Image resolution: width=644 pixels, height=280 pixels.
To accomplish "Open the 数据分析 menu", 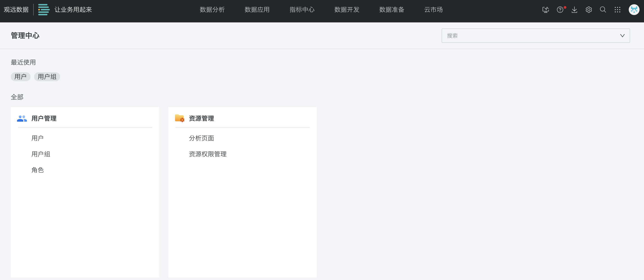I will [212, 10].
